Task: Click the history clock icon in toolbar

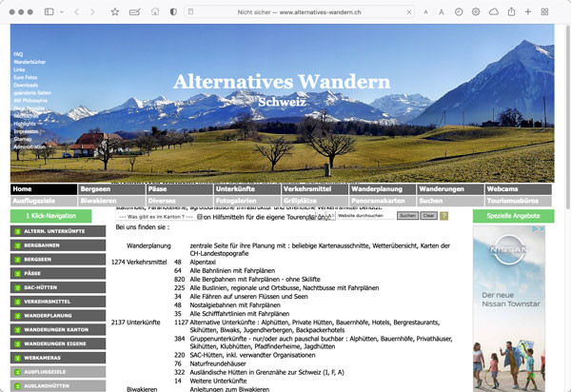Action: click(x=459, y=11)
